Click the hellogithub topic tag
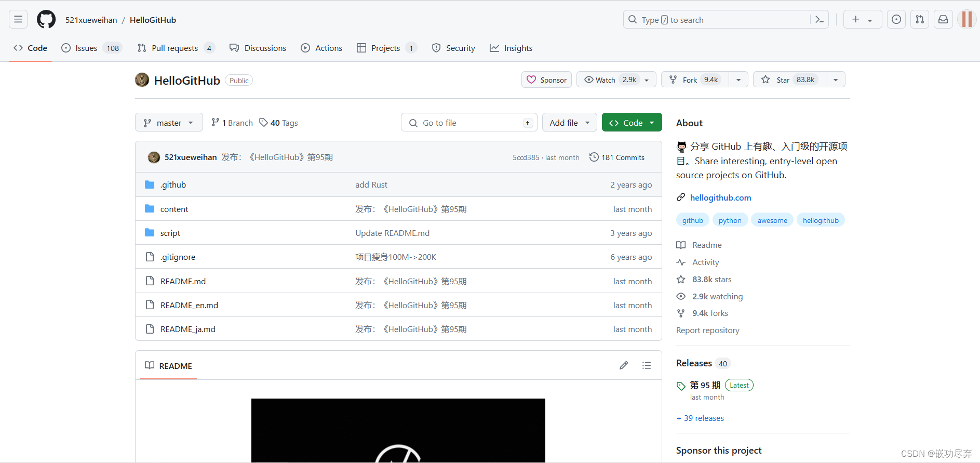The height and width of the screenshot is (463, 980). (x=821, y=220)
